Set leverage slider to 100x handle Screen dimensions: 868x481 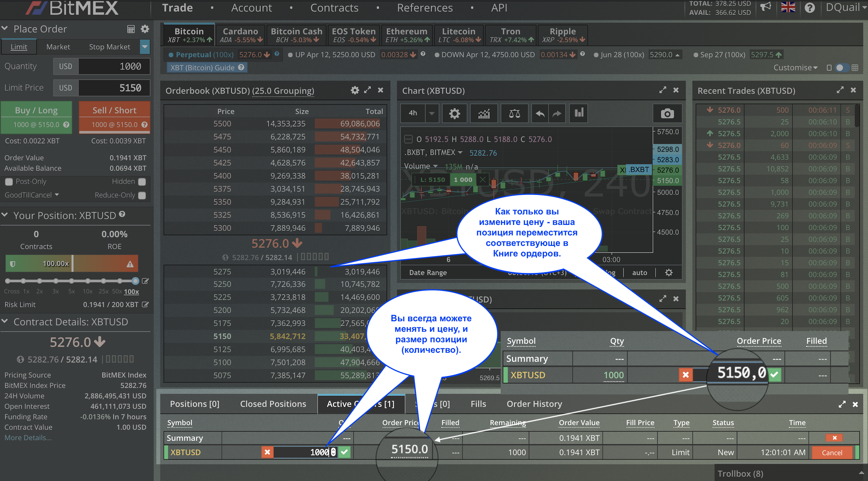tap(135, 281)
